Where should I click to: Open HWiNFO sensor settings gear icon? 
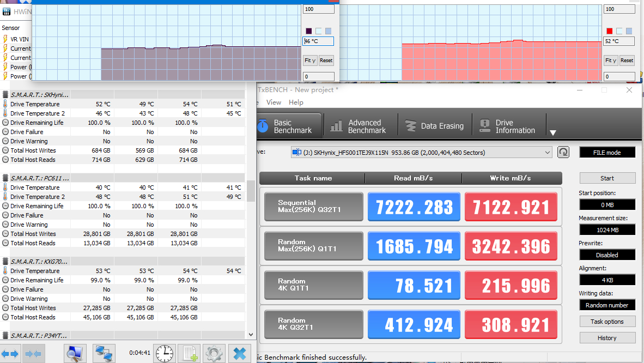(x=214, y=353)
